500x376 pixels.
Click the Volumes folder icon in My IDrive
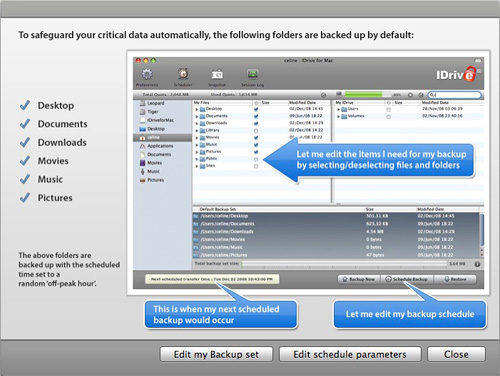tap(344, 116)
